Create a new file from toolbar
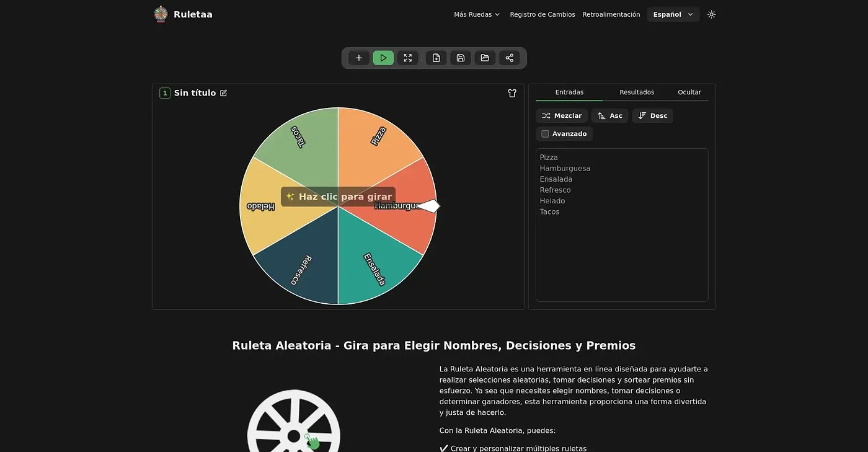 point(436,58)
